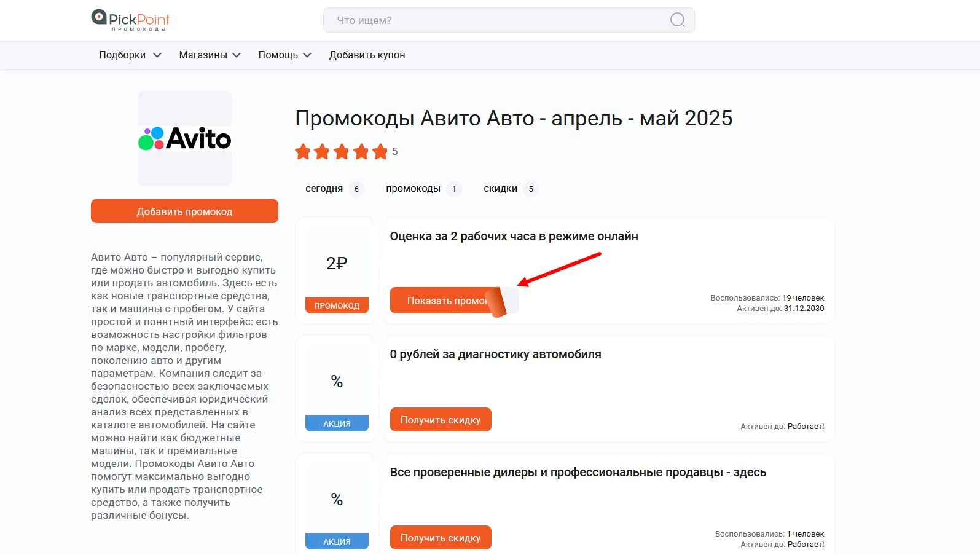
Task: Expand the Магазины dropdown menu
Action: (x=210, y=55)
